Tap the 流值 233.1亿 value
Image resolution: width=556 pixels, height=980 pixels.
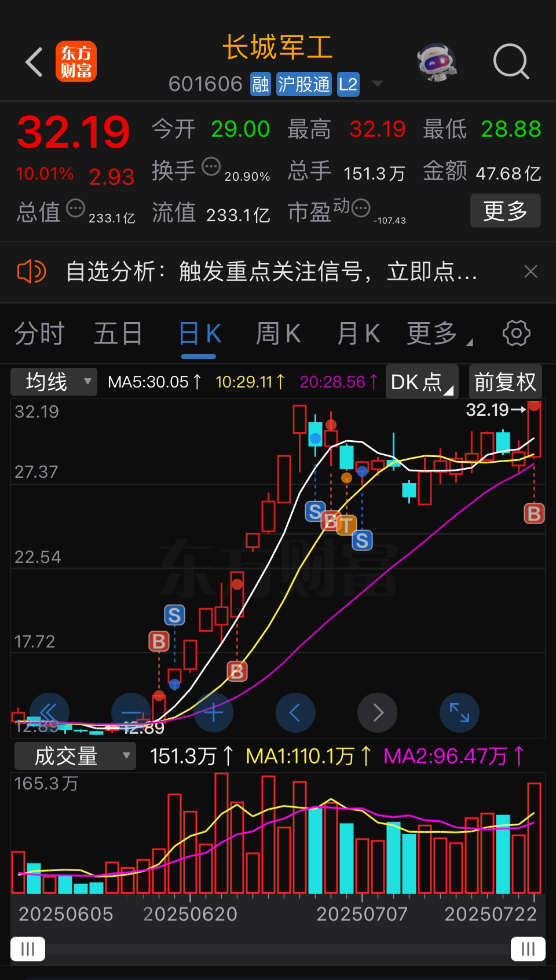(238, 215)
